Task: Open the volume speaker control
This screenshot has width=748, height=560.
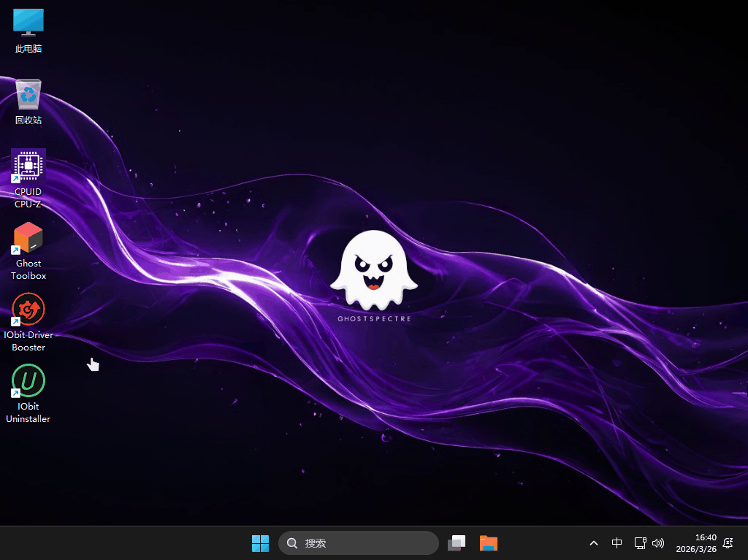Action: [658, 543]
